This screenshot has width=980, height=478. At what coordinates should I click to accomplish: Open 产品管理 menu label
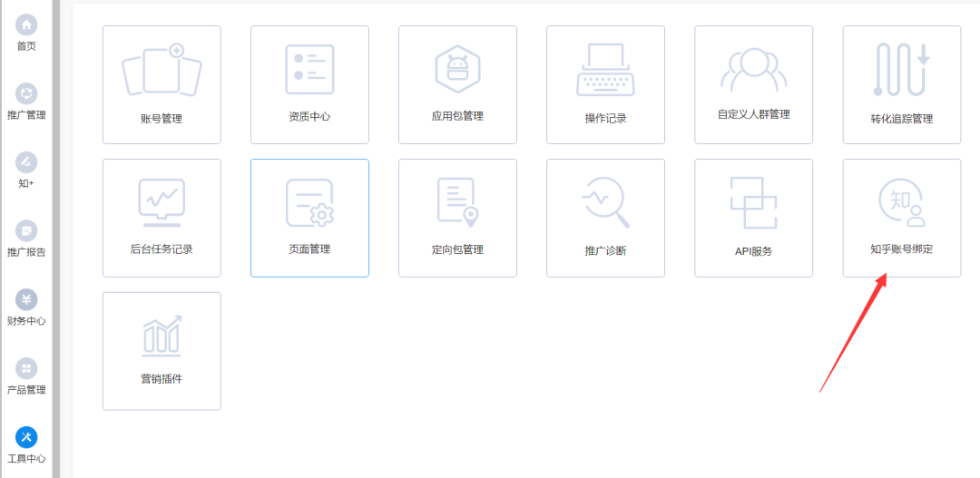coord(26,390)
